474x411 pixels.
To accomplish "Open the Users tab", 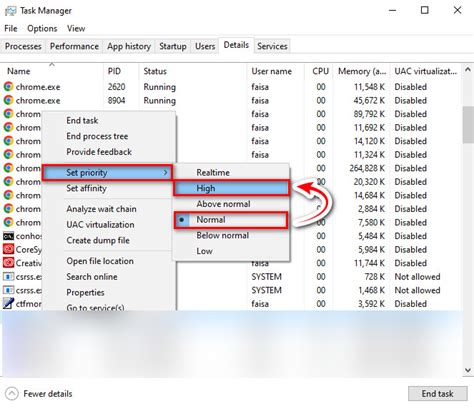I will click(205, 46).
